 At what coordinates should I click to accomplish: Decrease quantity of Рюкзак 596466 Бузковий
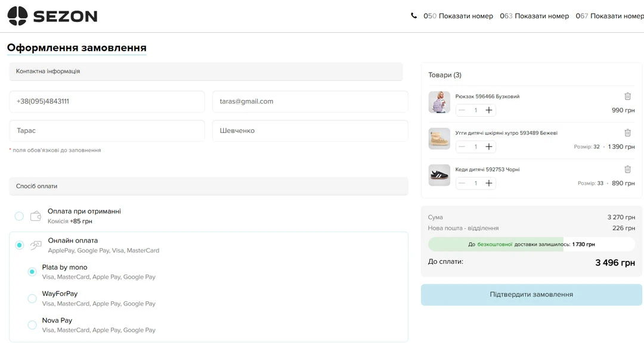coord(462,110)
